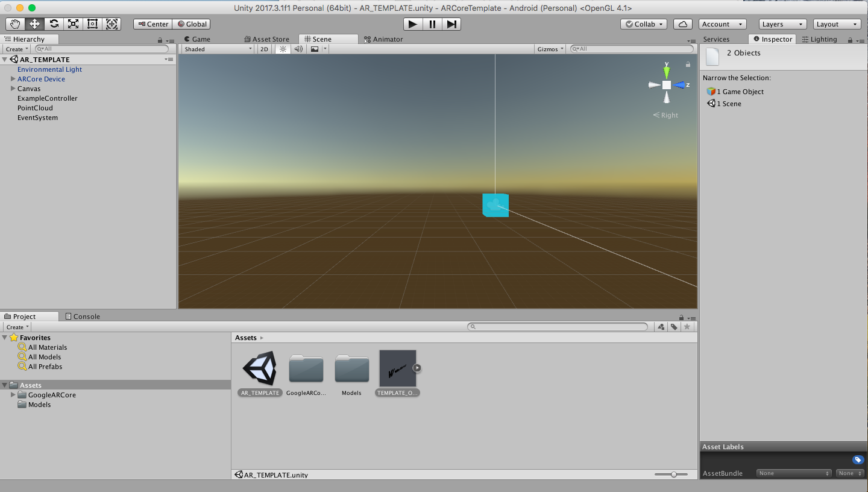
Task: Open the Shaded draw mode dropdown
Action: coord(218,49)
